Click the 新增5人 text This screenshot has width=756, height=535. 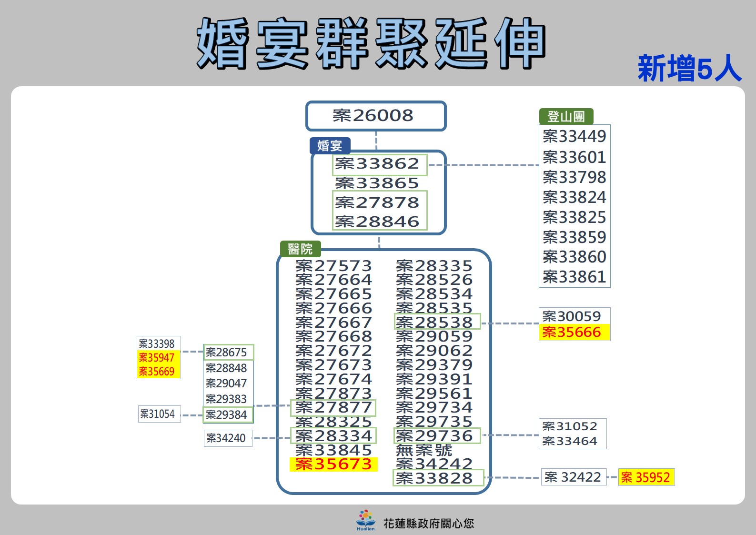689,69
